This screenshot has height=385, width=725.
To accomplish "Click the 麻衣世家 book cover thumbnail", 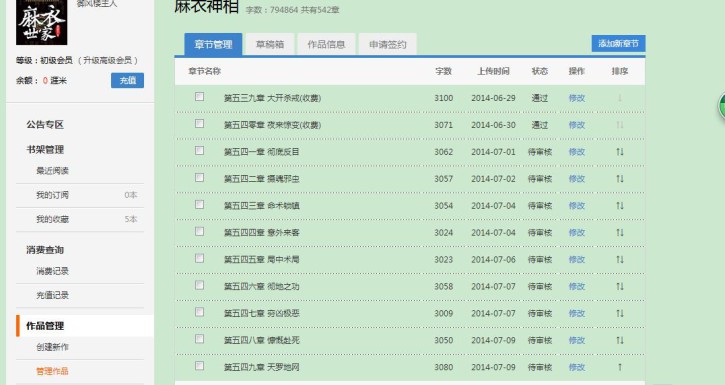I will [42, 22].
